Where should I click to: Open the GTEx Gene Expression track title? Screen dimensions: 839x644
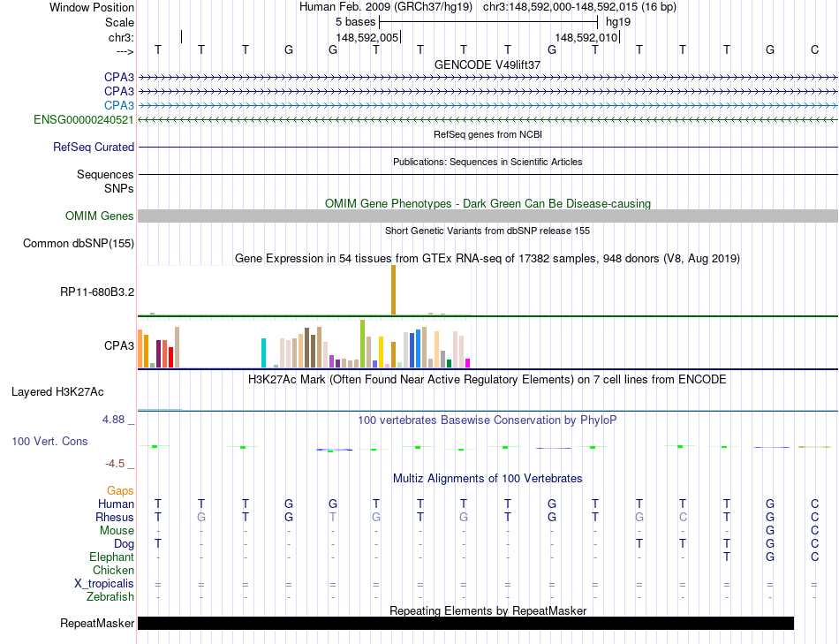pos(488,259)
